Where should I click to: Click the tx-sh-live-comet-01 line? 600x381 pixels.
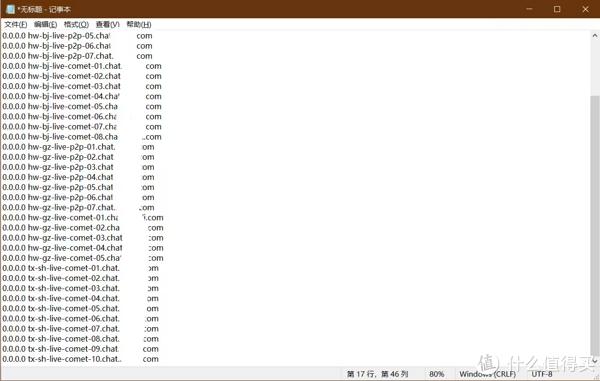(80, 268)
